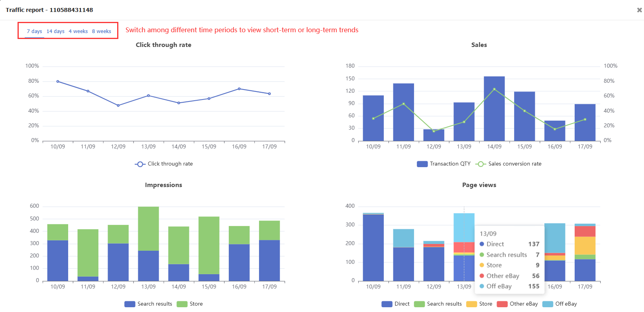Open the 8 weeks time period
644x312 pixels.
pos(102,31)
